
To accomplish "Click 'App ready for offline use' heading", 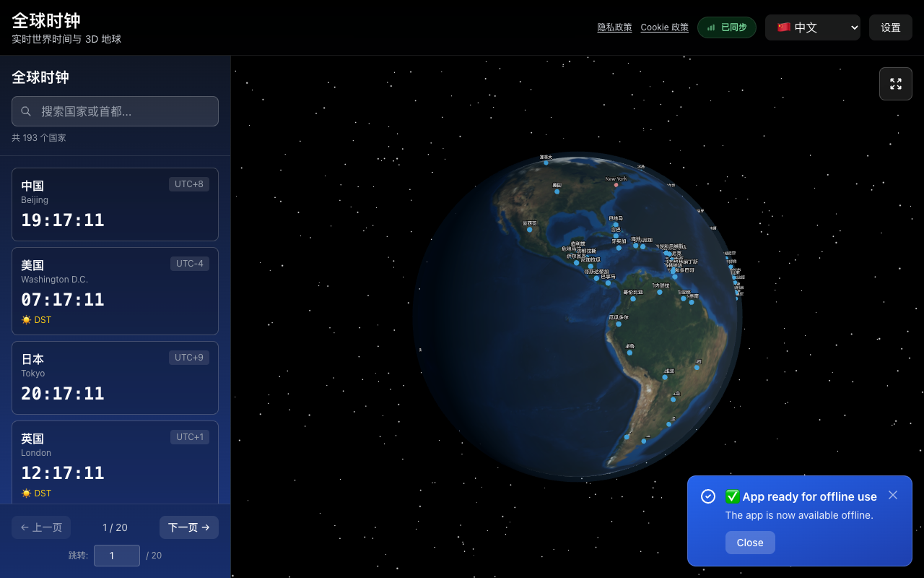I will coord(801,496).
